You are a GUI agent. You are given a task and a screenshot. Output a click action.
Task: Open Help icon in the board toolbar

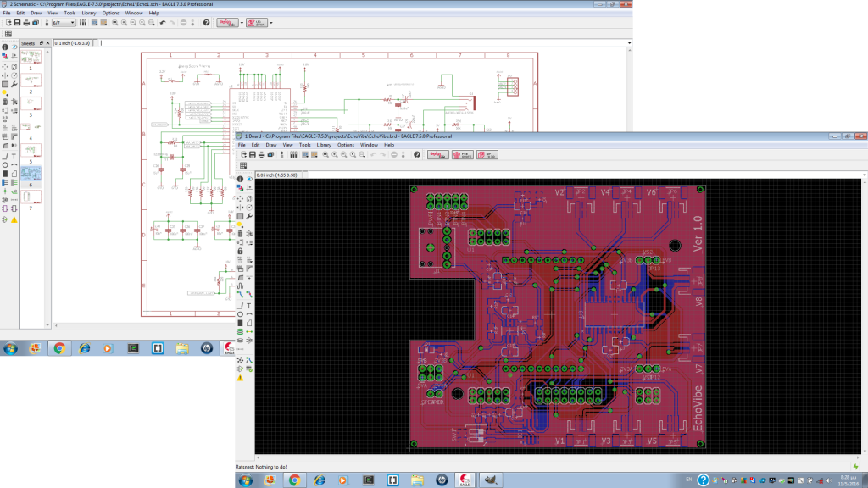coord(417,154)
